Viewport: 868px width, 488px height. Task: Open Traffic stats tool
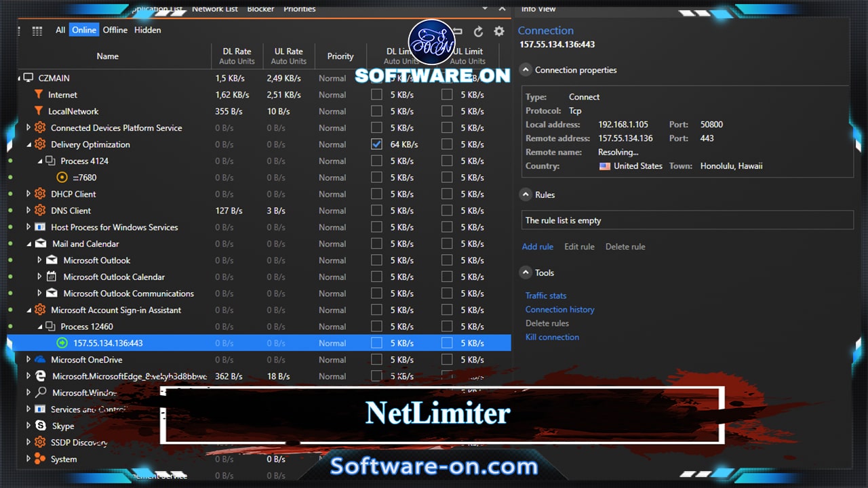point(546,296)
